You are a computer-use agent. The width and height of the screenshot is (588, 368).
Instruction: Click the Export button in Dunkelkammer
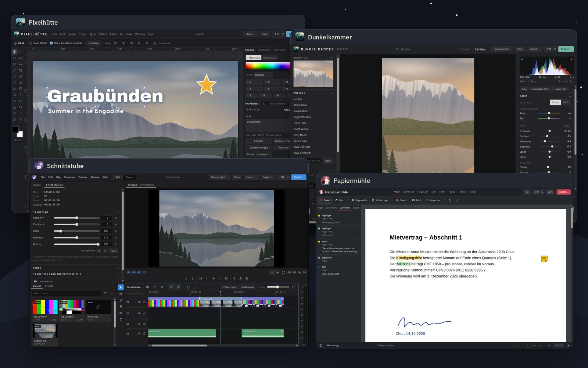click(x=566, y=49)
